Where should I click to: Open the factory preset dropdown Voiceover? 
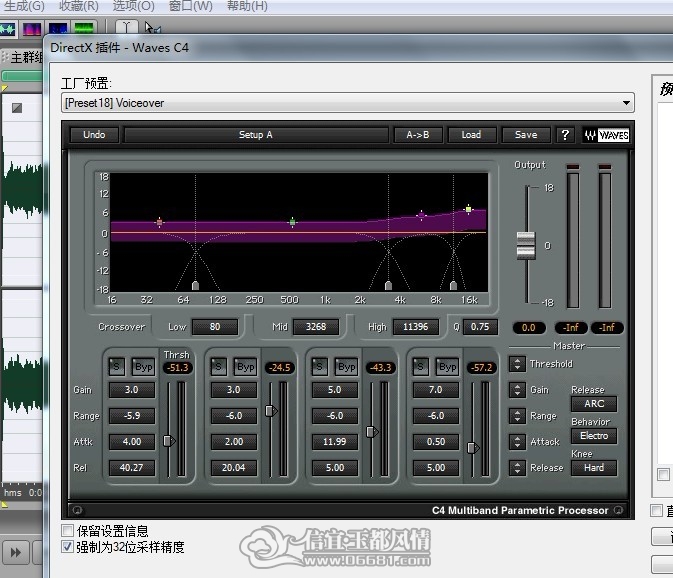pyautogui.click(x=348, y=103)
